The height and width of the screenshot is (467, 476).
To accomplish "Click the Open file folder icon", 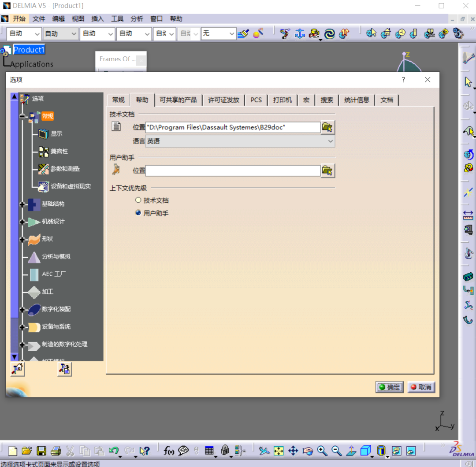I will (27, 451).
